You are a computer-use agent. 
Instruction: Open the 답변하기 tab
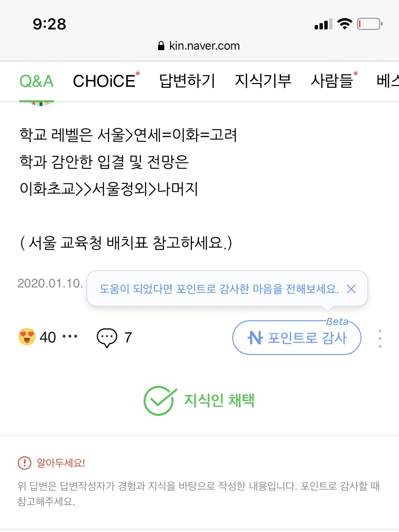click(187, 81)
